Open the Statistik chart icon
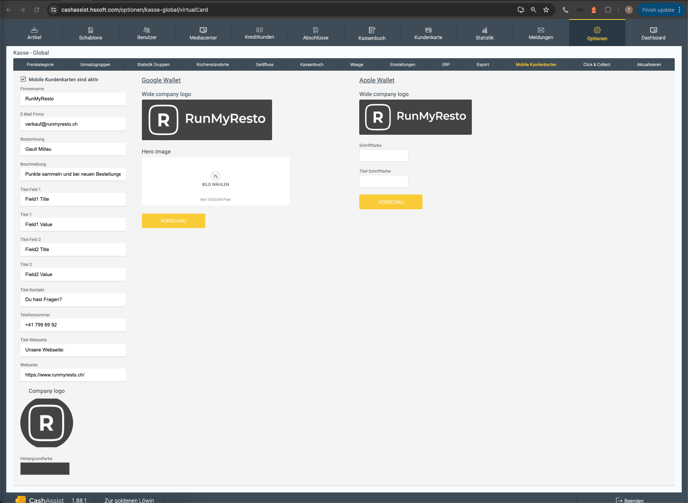This screenshot has width=688, height=503. pos(484,30)
